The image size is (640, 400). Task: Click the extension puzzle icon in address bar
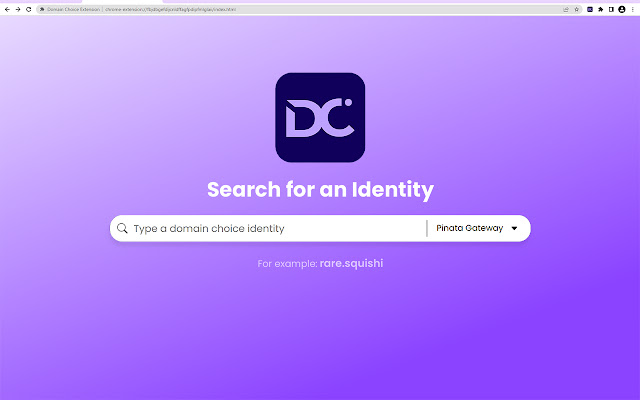click(42, 9)
